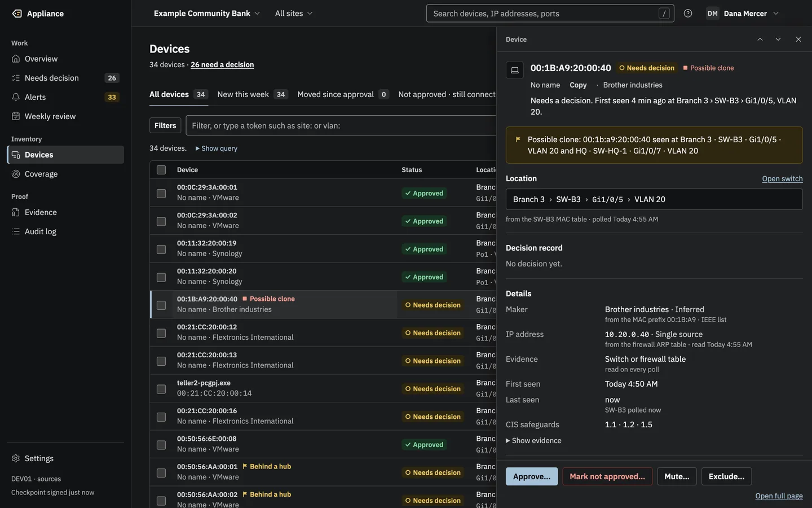Expand Show evidence in Details
This screenshot has height=508, width=812.
tap(533, 441)
